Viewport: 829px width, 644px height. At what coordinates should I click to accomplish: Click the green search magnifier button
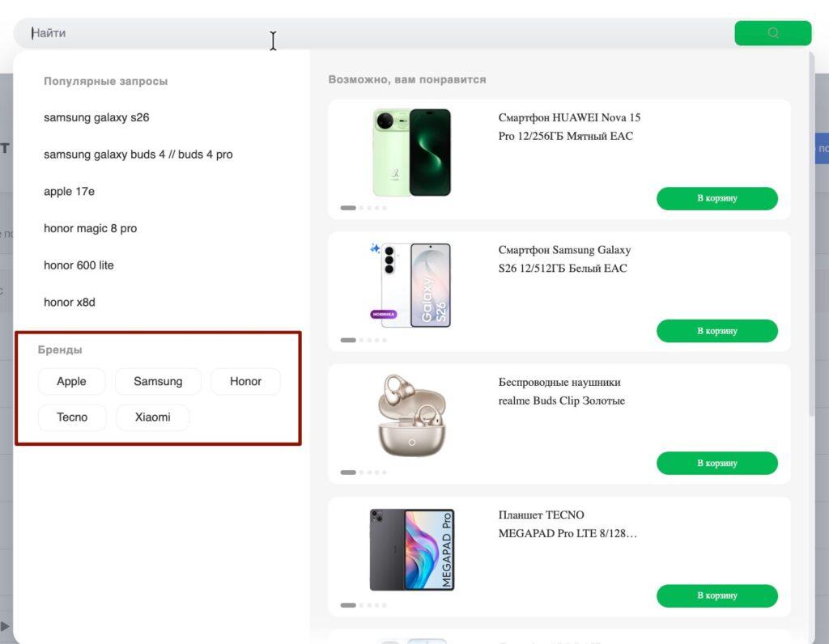point(772,32)
